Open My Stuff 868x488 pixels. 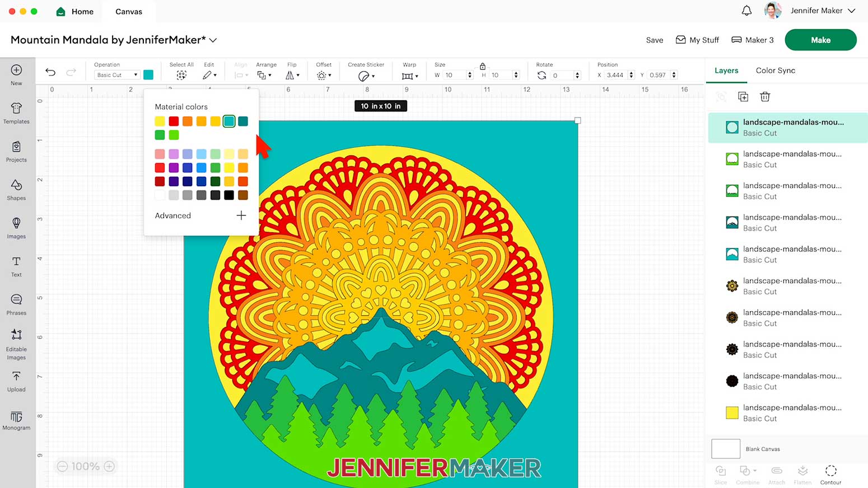(697, 40)
